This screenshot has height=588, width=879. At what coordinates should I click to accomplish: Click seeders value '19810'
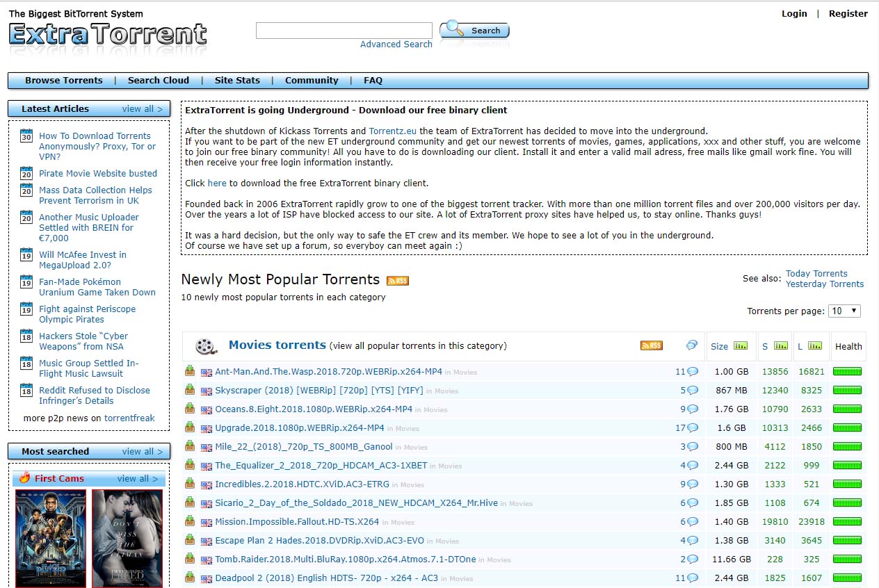click(775, 521)
